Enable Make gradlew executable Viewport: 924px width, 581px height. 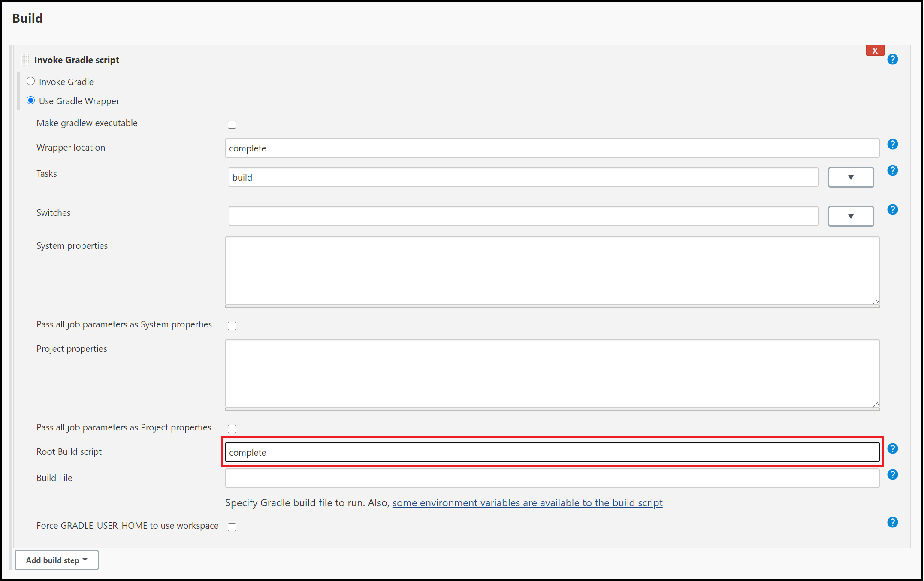pyautogui.click(x=232, y=124)
